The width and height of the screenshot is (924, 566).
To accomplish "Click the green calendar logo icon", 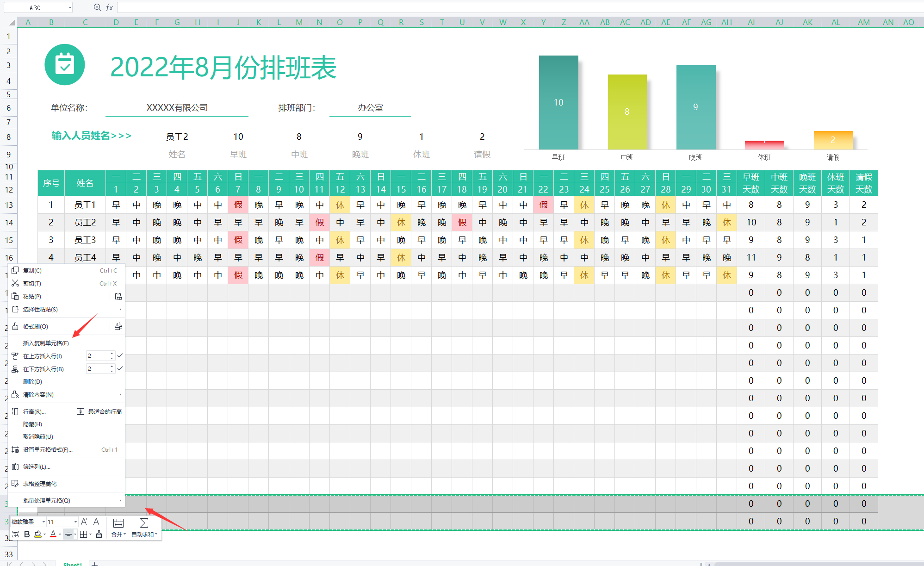I will [x=65, y=64].
